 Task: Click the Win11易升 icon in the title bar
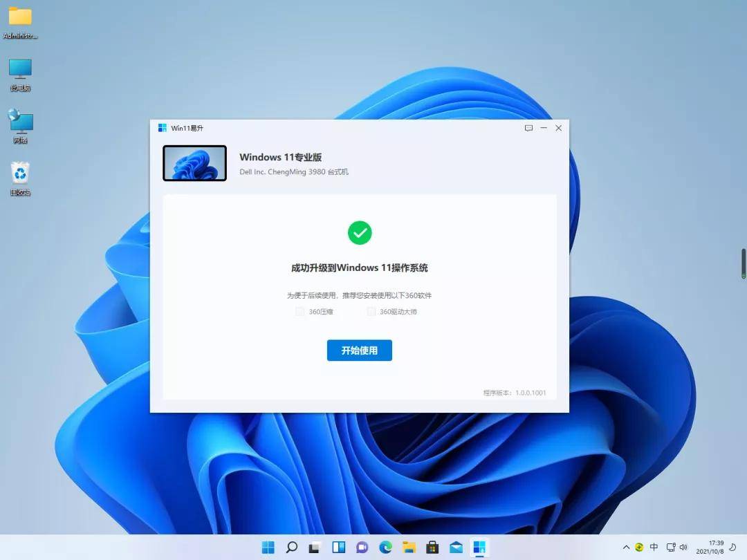(x=162, y=128)
